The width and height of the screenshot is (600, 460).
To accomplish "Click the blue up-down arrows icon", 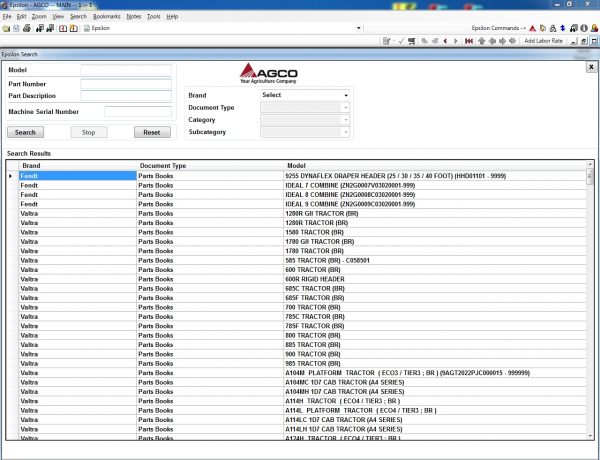I will click(562, 28).
